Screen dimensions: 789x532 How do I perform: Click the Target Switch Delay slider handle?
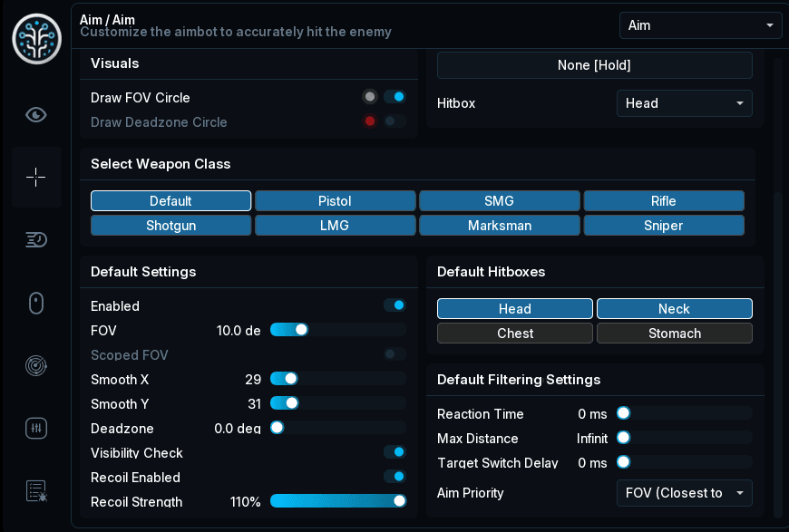pyautogui.click(x=623, y=462)
